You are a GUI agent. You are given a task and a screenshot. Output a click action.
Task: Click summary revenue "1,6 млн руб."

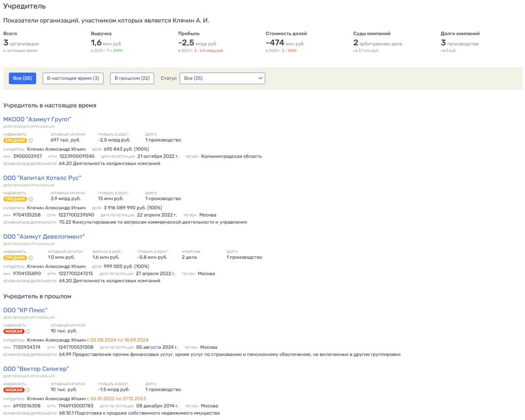coord(107,43)
